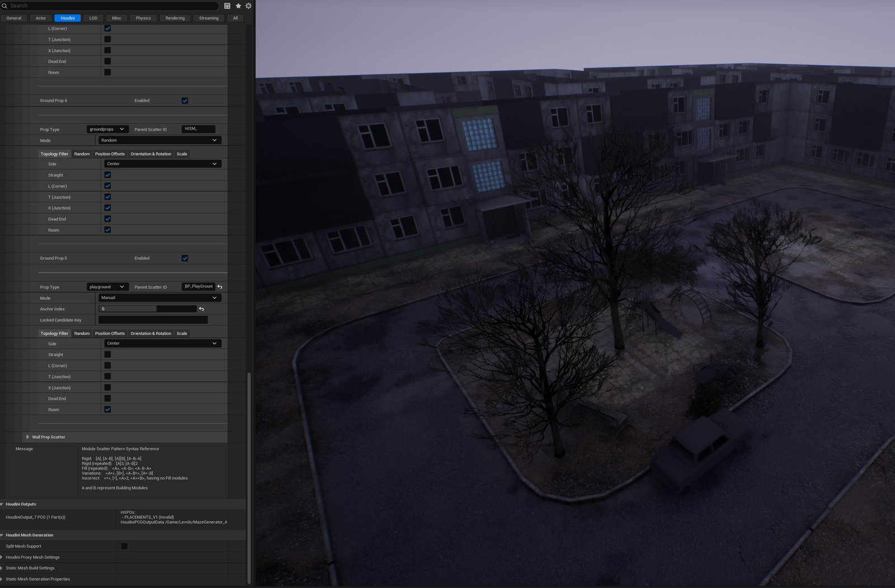
Task: Check L (Corner) under Ground Prop 5
Action: click(107, 365)
